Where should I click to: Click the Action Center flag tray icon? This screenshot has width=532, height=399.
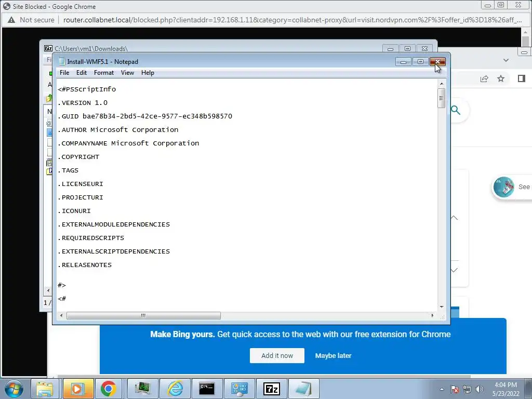pos(455,389)
